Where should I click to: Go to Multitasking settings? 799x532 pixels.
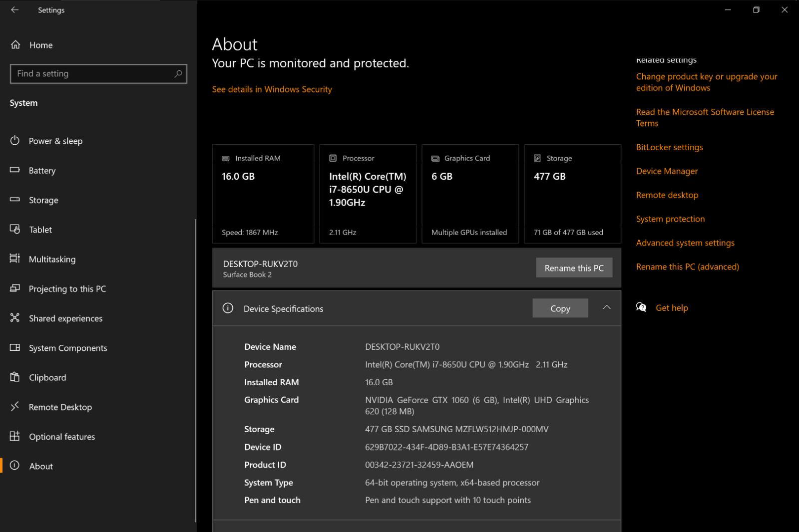(52, 259)
